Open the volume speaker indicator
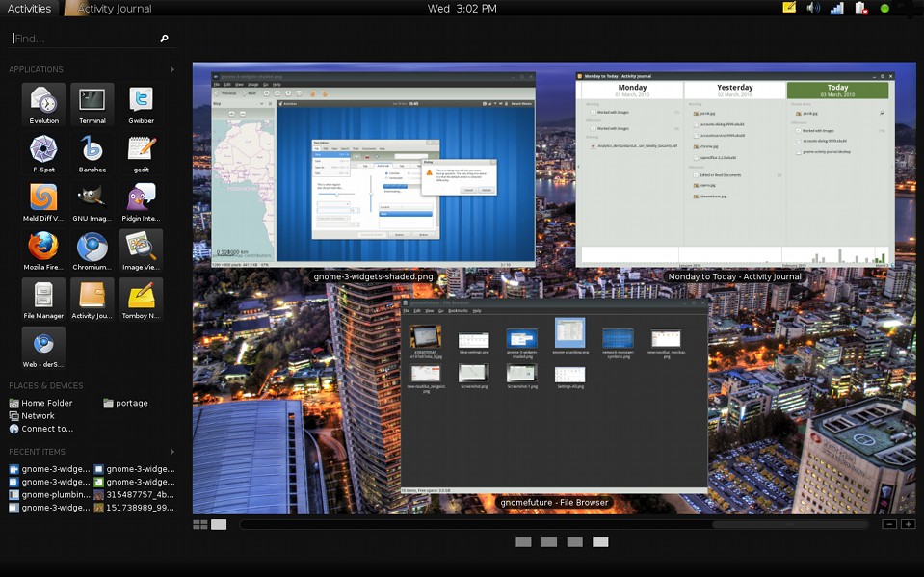Viewport: 924px width, 577px height. [x=813, y=9]
